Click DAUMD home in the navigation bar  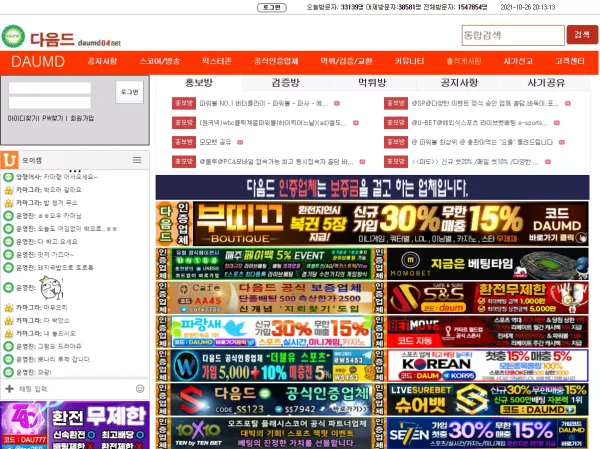38,62
